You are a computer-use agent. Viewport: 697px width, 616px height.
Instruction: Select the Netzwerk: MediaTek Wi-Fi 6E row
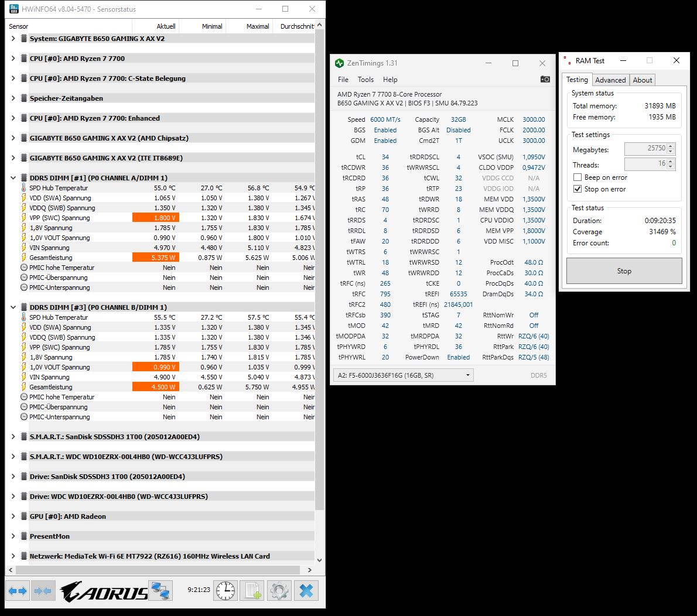click(172, 556)
